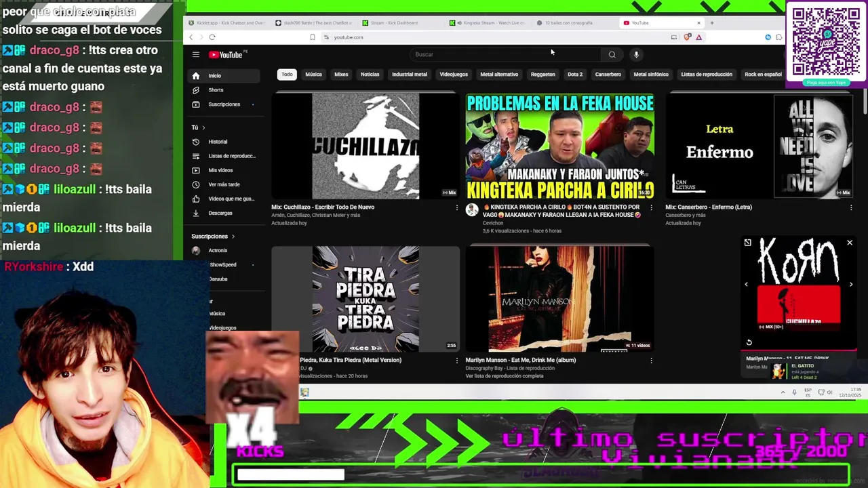Viewport: 868px width, 488px height.
Task: Select the Noticias filter chip
Action: click(x=370, y=75)
